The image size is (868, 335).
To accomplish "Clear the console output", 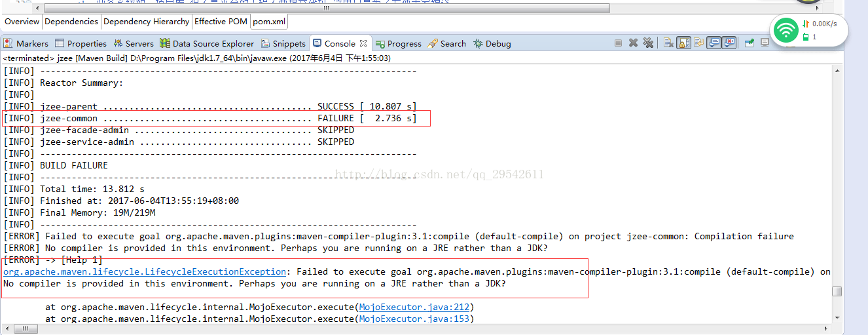I will [x=668, y=43].
